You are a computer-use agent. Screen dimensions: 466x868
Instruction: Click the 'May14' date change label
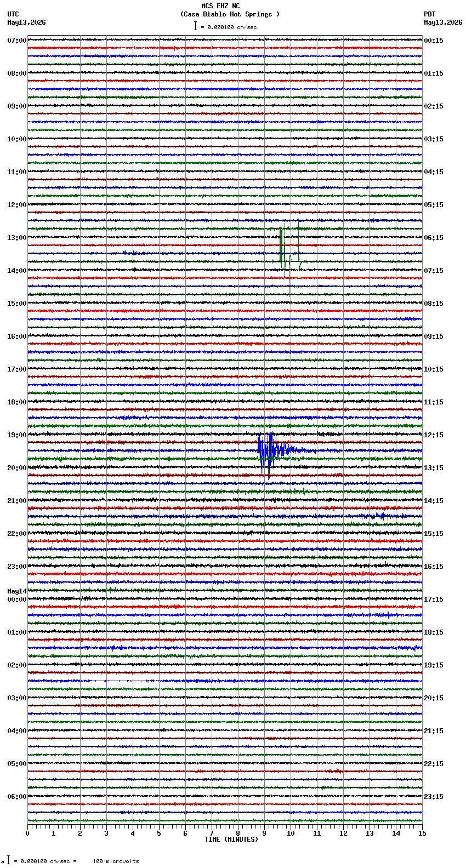(17, 591)
